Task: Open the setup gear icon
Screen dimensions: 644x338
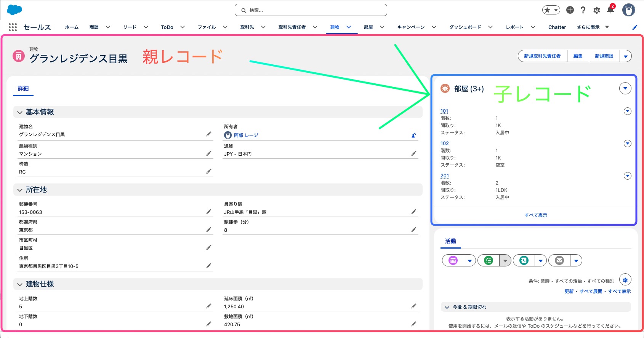Action: tap(597, 10)
